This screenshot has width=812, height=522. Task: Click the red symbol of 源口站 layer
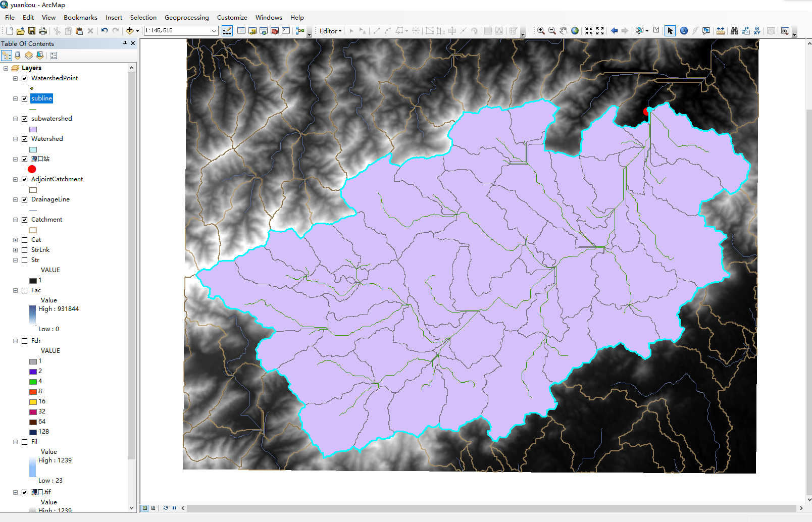(32, 169)
